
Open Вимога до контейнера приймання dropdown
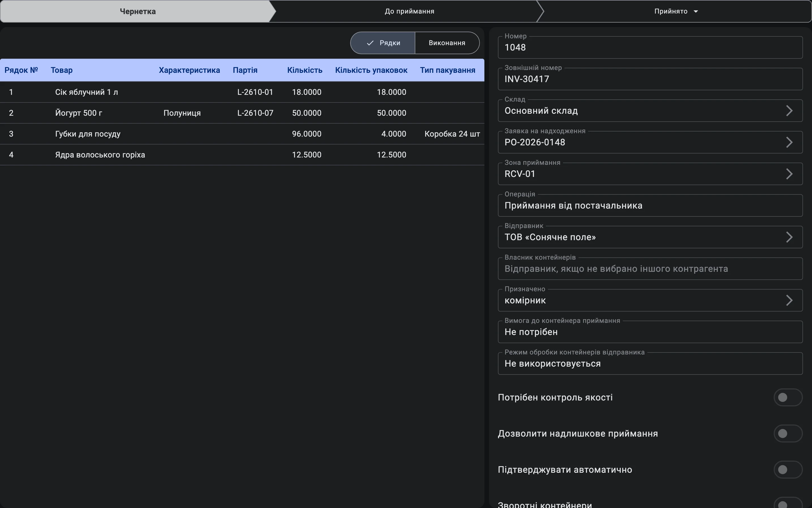tap(650, 332)
